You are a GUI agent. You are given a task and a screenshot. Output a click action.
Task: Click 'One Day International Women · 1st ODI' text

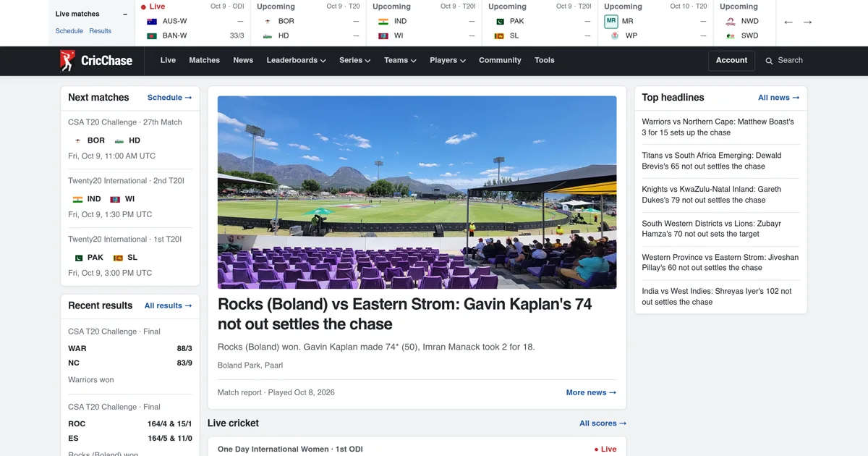(290, 449)
